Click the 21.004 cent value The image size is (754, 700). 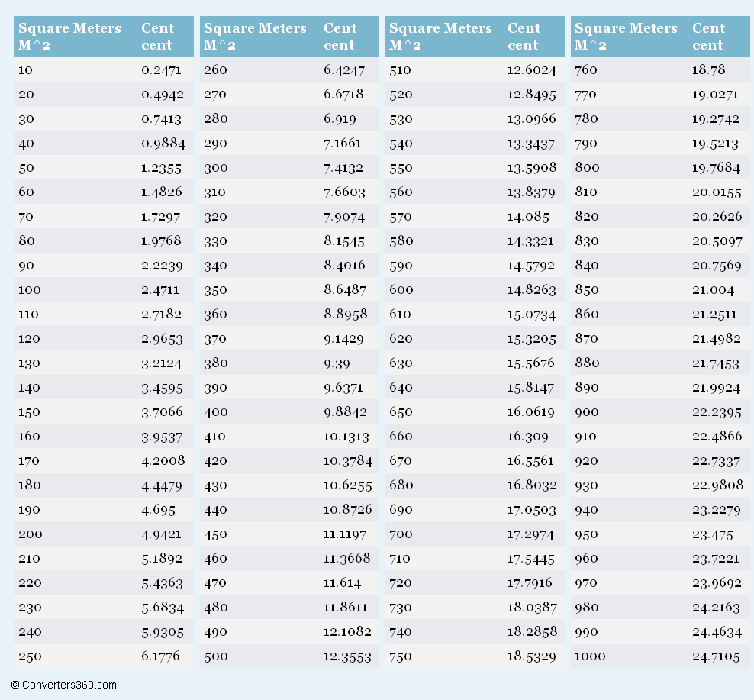coord(713,289)
